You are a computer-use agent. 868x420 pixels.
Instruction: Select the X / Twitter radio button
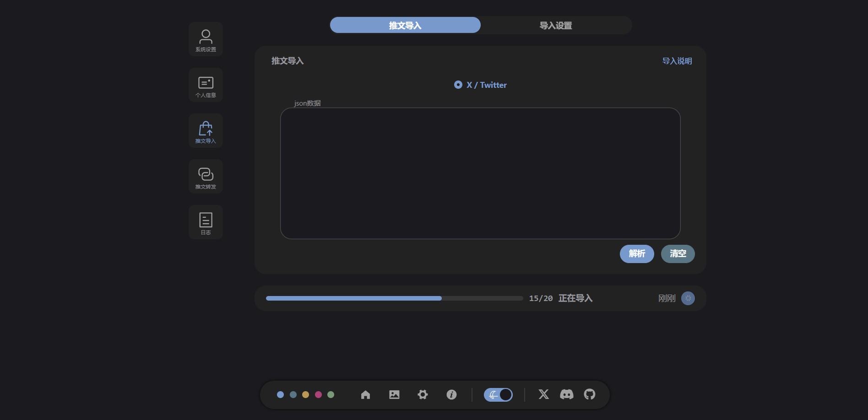(458, 85)
